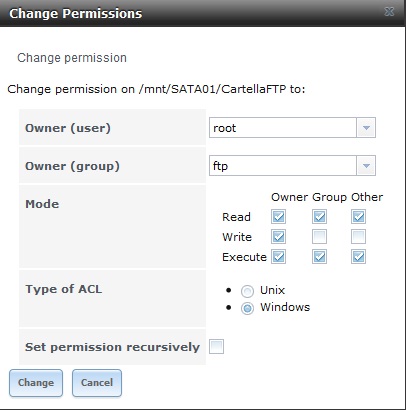Image resolution: width=406 pixels, height=410 pixels.
Task: Uncheck Other Read permission
Action: [x=358, y=217]
